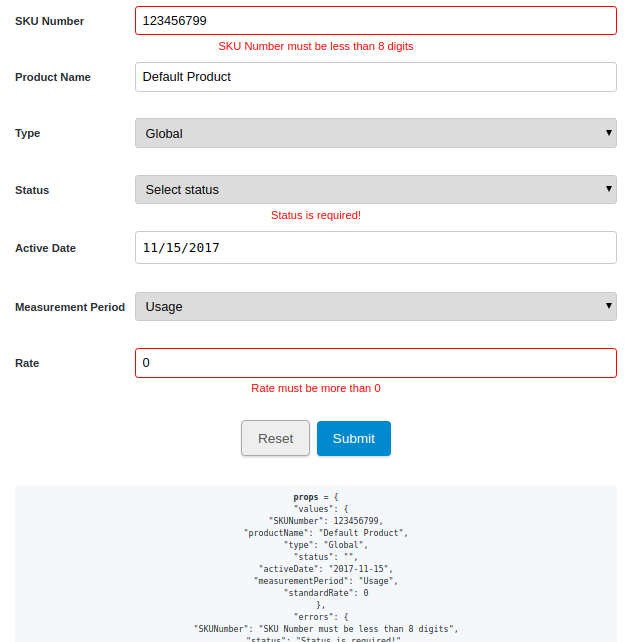Screen dimensions: 627x642
Task: Open the Type dropdown showing Global
Action: pos(375,133)
